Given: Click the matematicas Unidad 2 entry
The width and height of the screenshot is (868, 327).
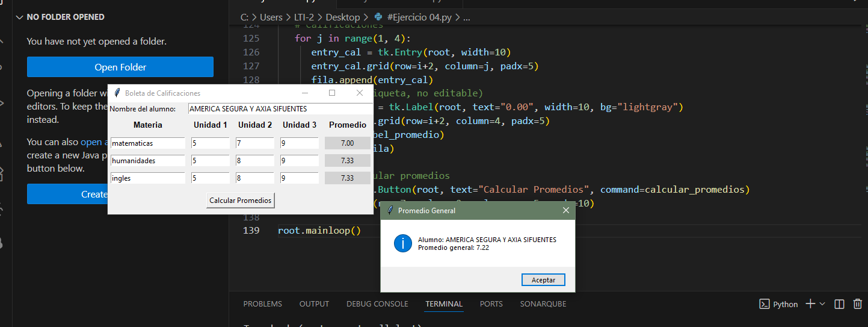Looking at the screenshot, I should pyautogui.click(x=255, y=143).
